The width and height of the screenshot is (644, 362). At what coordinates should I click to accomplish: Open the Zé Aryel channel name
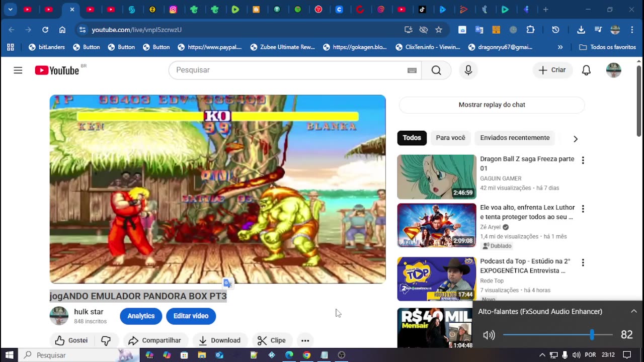pyautogui.click(x=490, y=227)
